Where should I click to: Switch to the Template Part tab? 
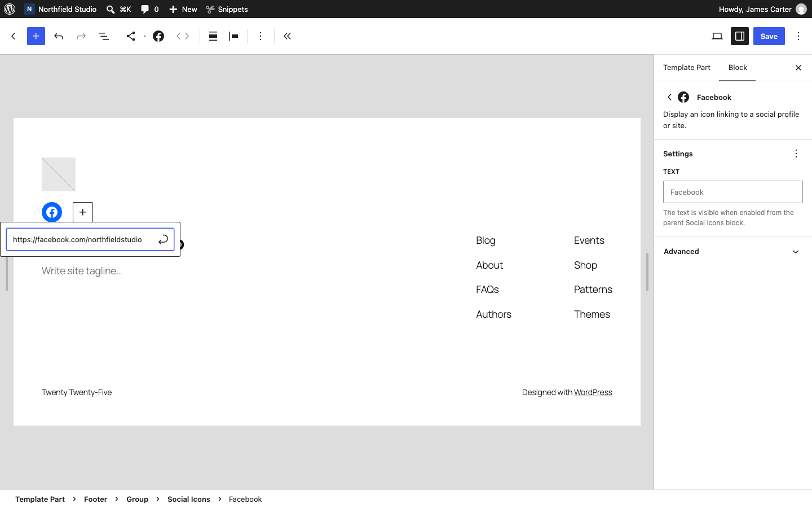687,68
